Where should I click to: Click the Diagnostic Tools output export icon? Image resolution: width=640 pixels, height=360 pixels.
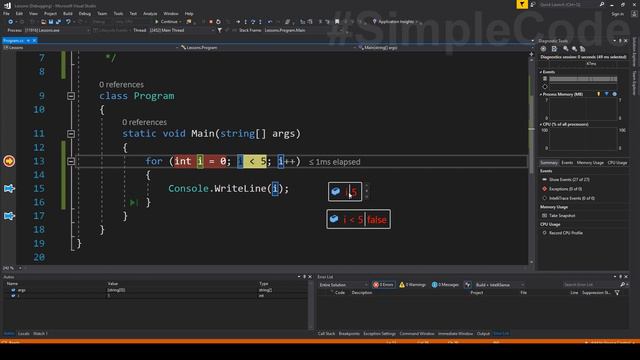click(554, 49)
